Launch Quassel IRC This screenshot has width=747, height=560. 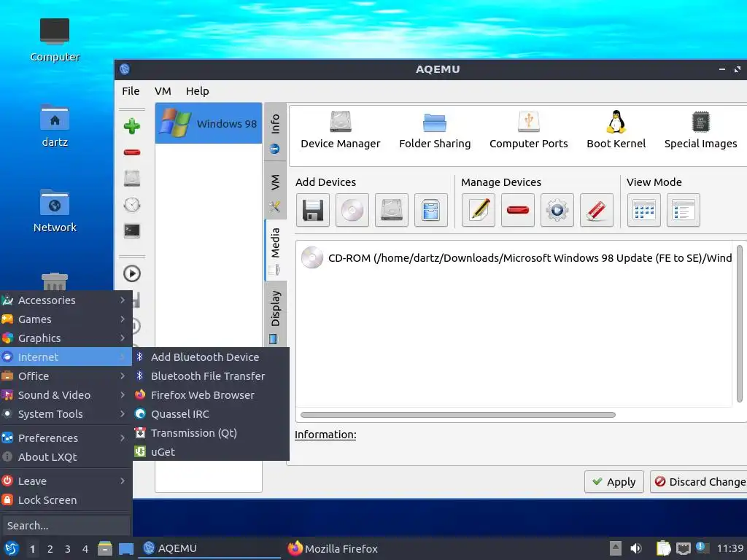(x=211, y=414)
